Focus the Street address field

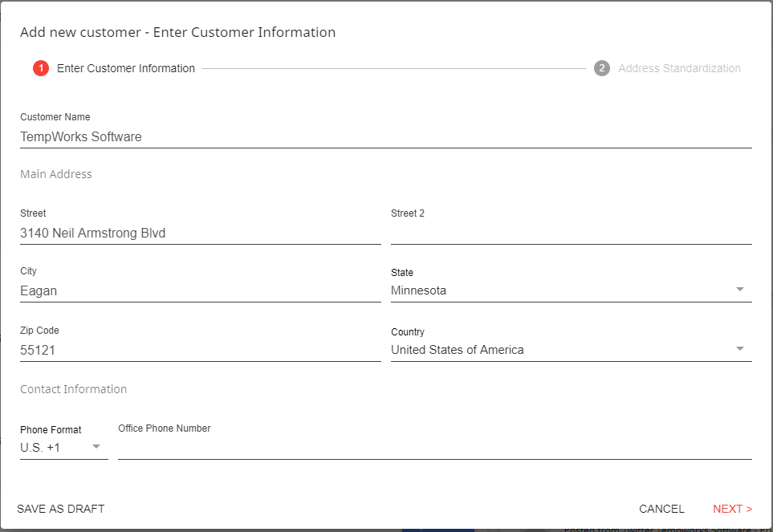point(200,234)
